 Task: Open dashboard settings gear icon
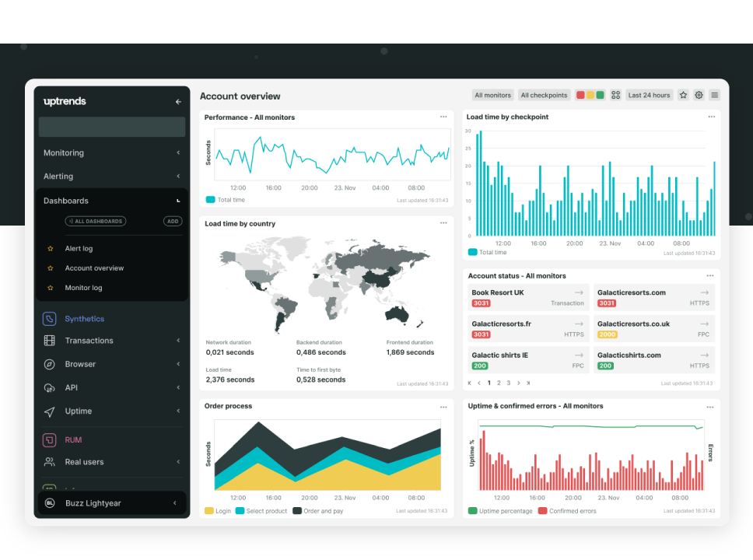[699, 96]
